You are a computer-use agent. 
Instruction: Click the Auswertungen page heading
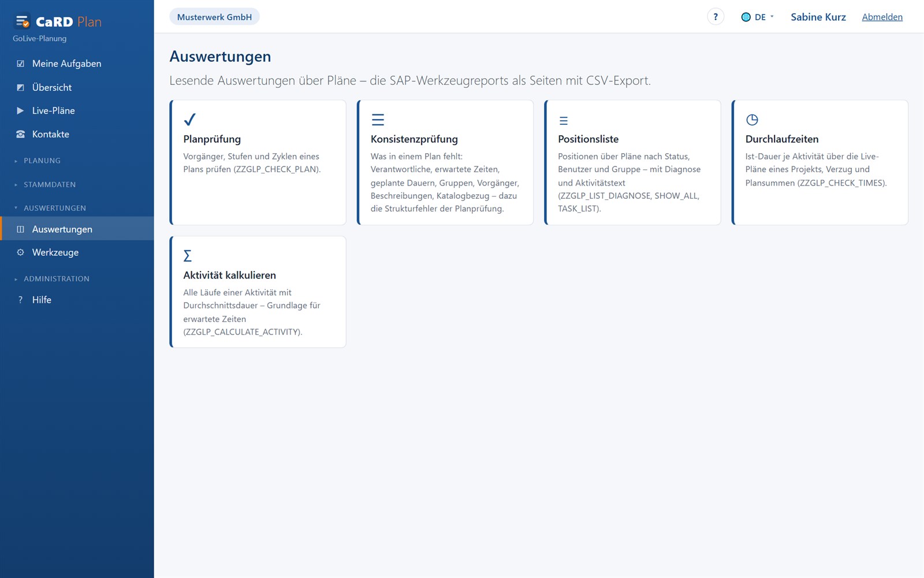[x=220, y=57]
